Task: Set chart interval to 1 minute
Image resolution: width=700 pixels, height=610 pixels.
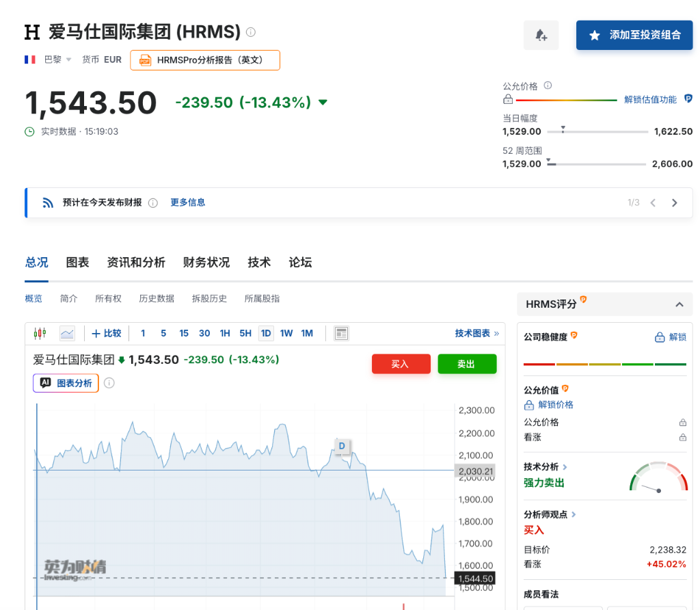Action: click(143, 334)
